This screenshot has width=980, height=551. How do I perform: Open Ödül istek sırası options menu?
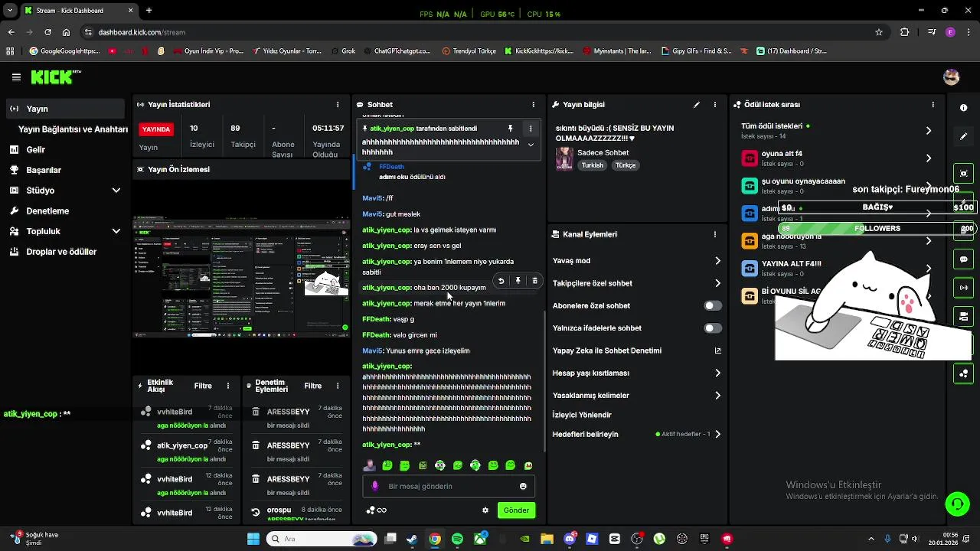tap(933, 105)
